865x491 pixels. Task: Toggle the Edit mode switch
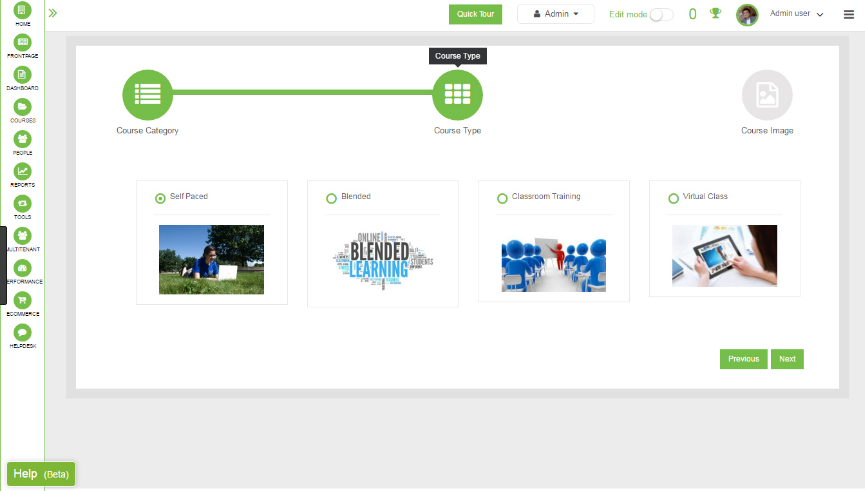661,15
